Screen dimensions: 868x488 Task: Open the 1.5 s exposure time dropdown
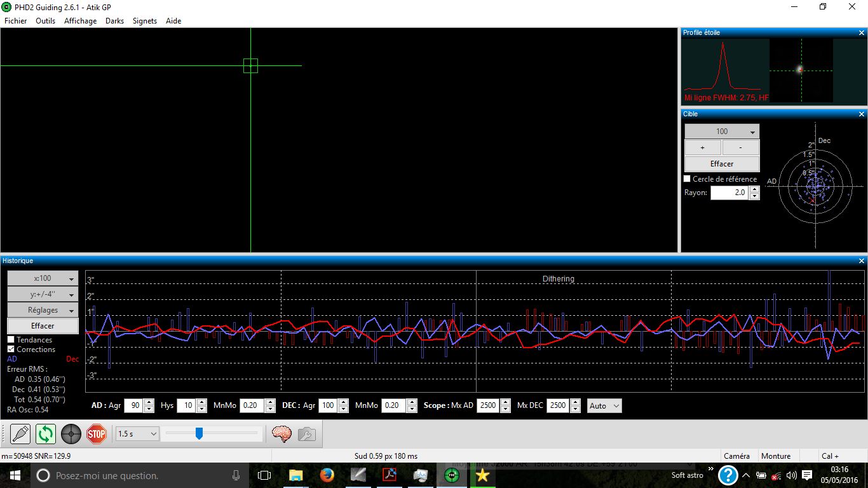click(x=137, y=434)
